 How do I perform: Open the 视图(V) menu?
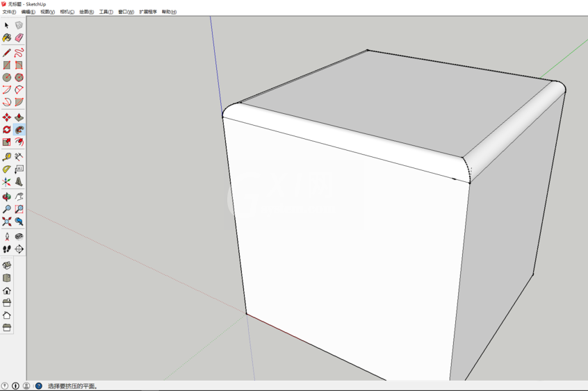tap(48, 12)
